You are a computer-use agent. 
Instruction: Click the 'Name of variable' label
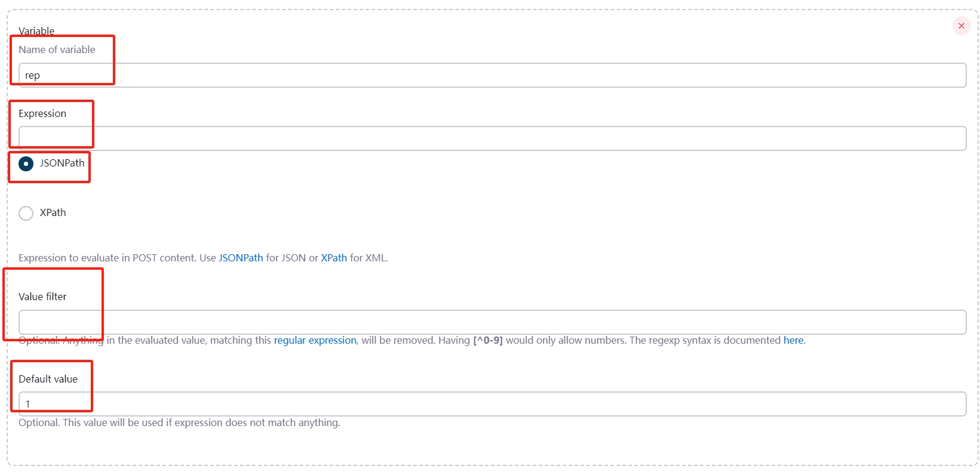tap(57, 50)
